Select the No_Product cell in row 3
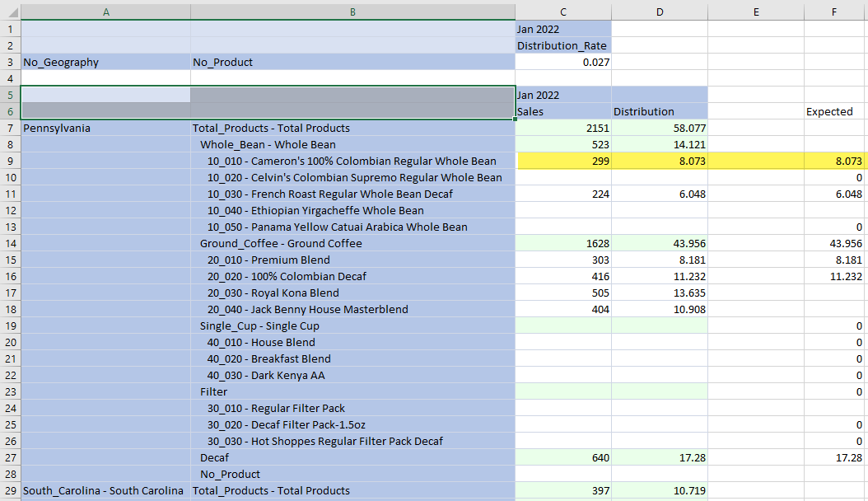Viewport: 868px width, 501px height. coord(352,62)
